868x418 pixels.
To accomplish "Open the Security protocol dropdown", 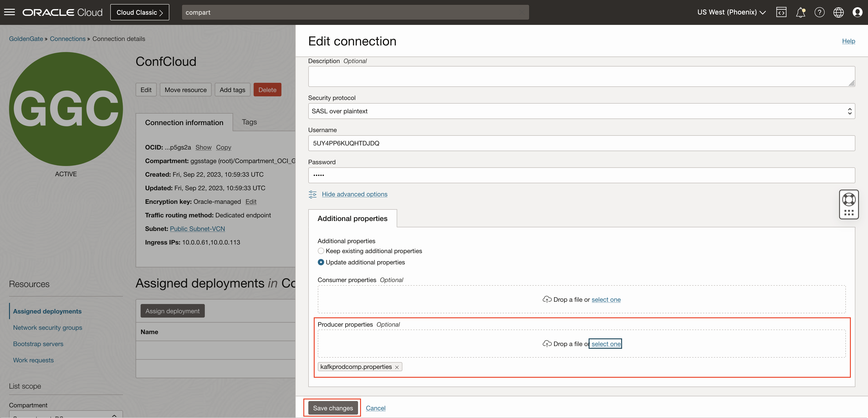I will (x=849, y=111).
